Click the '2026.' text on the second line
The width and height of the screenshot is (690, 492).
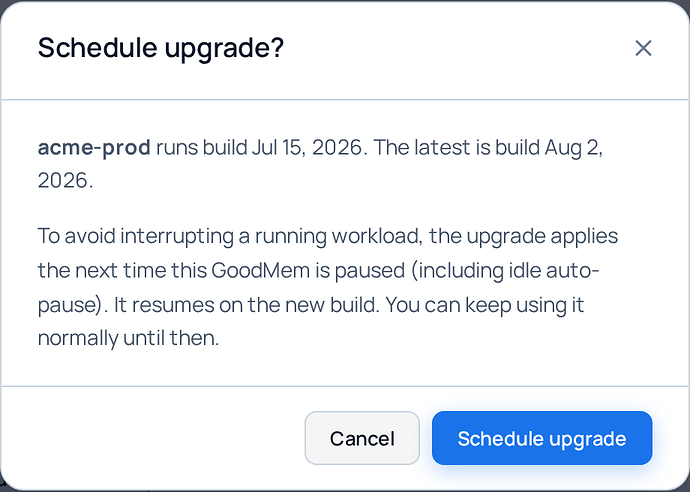coord(65,180)
